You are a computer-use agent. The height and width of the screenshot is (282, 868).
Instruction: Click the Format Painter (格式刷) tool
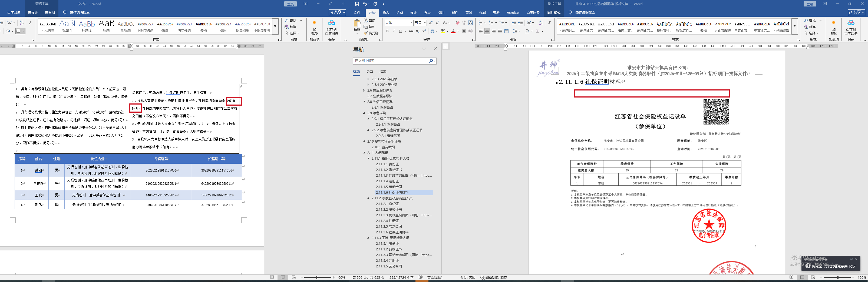[371, 33]
